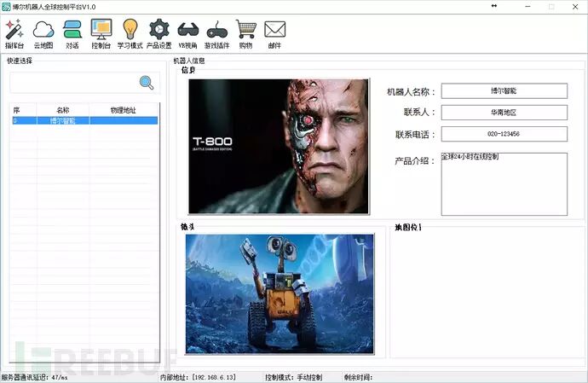Minimize the control platform window
The image size is (588, 383).
(527, 7)
